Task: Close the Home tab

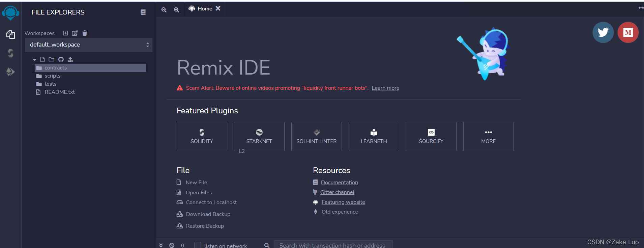Action: coord(218,8)
